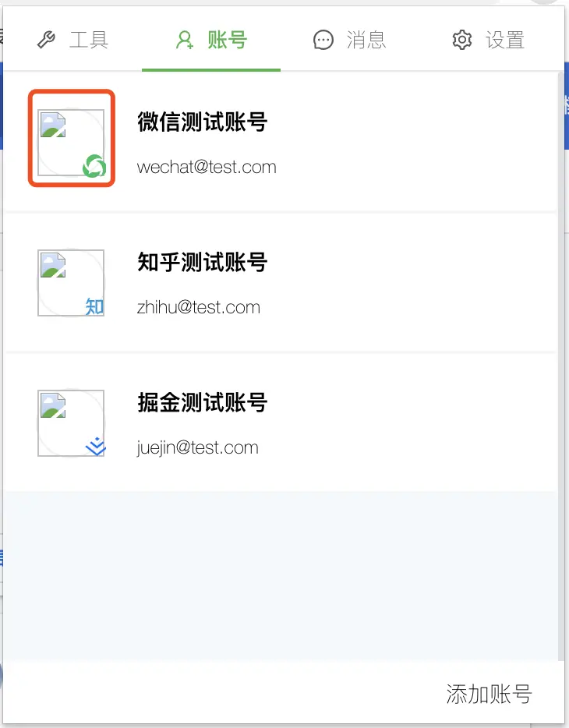
Task: Click the broken image icon in WeChat avatar
Action: (53, 125)
